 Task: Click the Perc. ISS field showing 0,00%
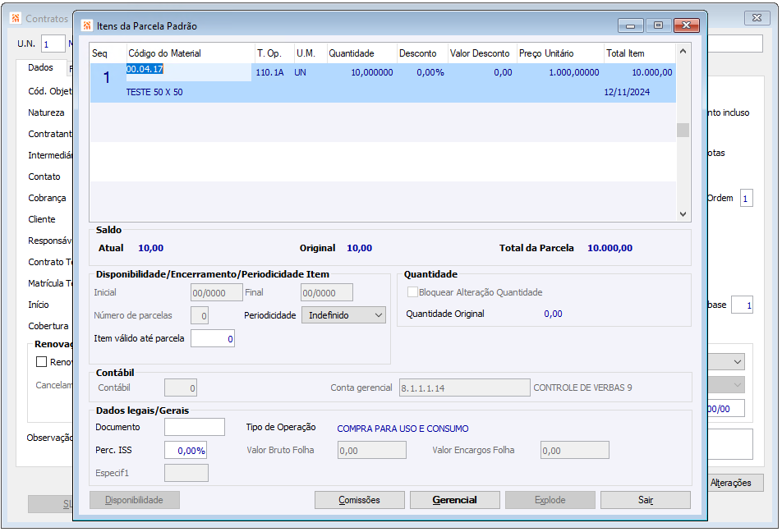click(186, 450)
